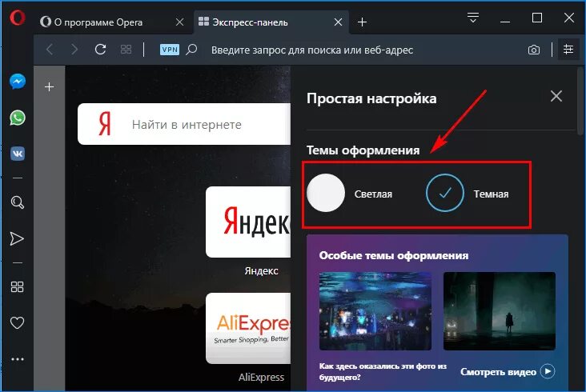Image resolution: width=586 pixels, height=392 pixels.
Task: Click the 'Темы оформления' heading
Action: (x=363, y=150)
